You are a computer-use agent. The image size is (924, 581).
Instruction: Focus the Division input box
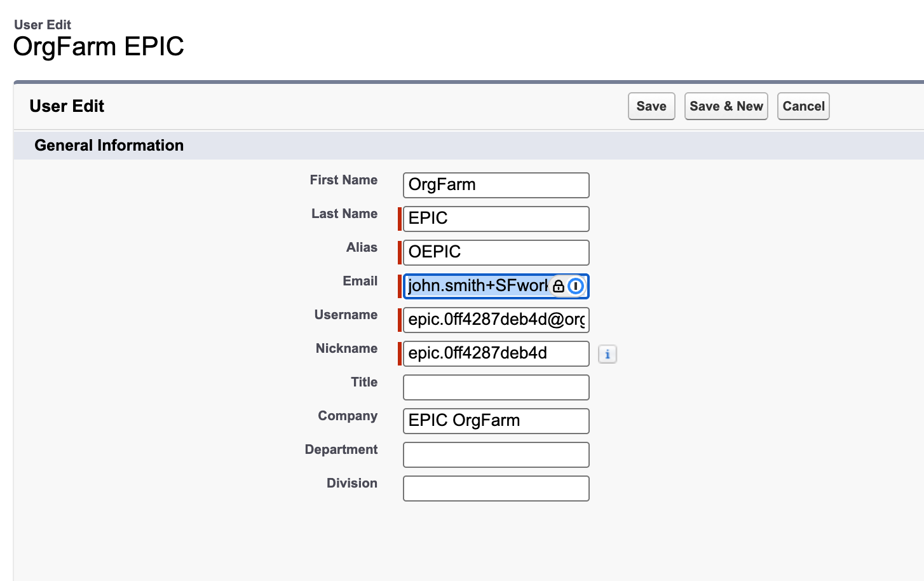(496, 488)
